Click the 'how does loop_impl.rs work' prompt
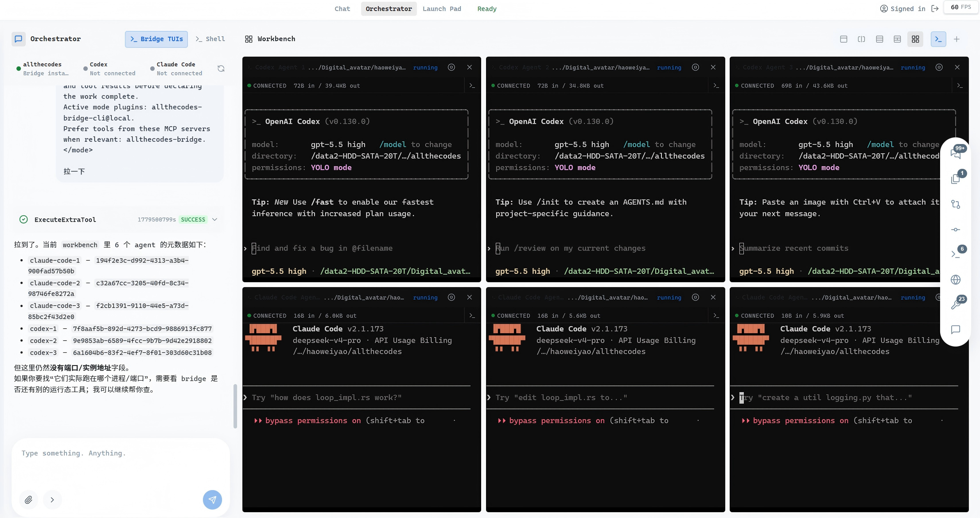This screenshot has width=980, height=518. [327, 397]
